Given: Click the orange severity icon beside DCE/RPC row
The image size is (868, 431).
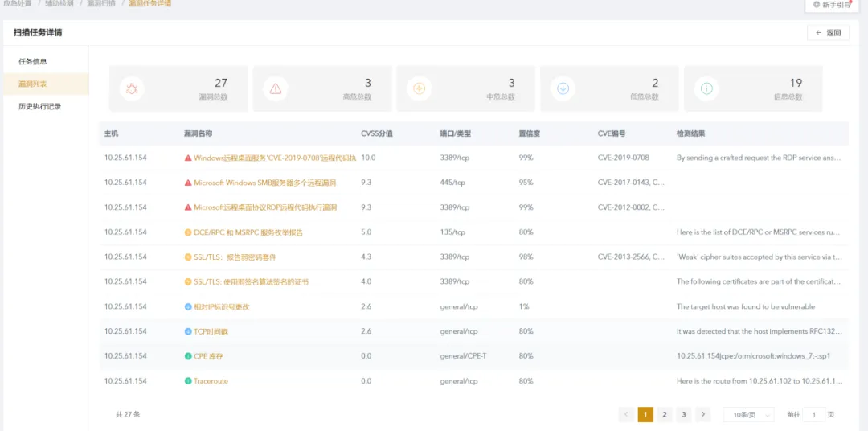Looking at the screenshot, I should 187,232.
